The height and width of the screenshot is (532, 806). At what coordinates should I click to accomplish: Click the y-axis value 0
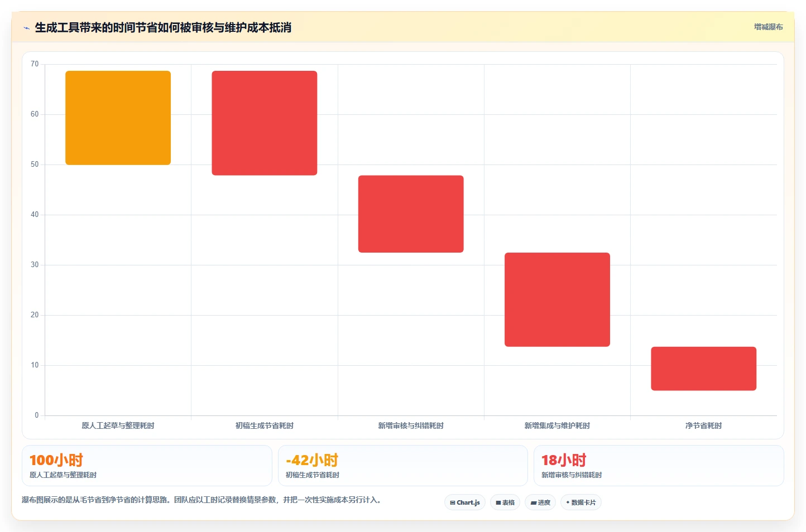[x=37, y=415]
